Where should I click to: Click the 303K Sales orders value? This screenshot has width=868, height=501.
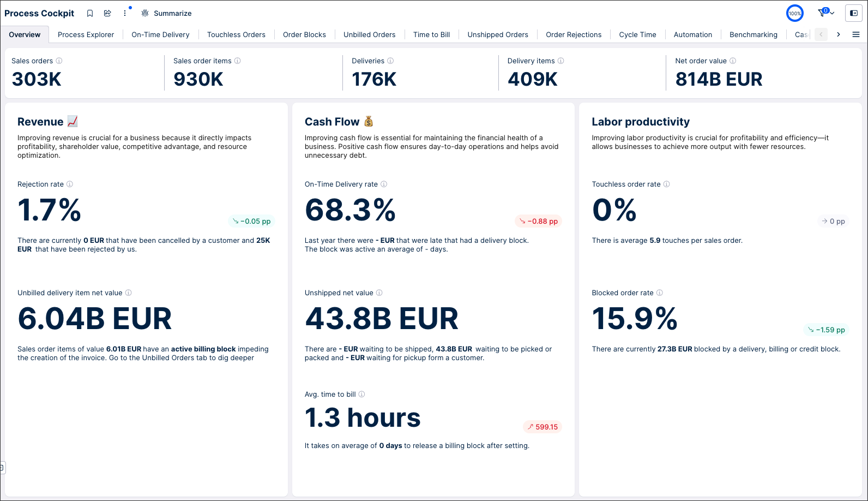tap(37, 79)
